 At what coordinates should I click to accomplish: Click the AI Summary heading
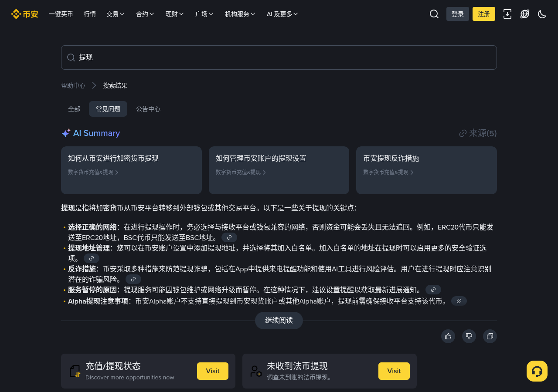91,133
